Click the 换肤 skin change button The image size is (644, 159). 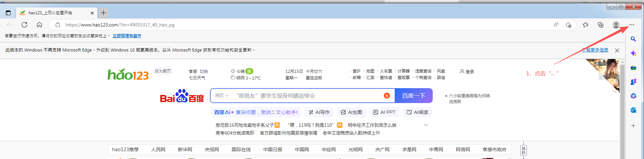click(524, 151)
